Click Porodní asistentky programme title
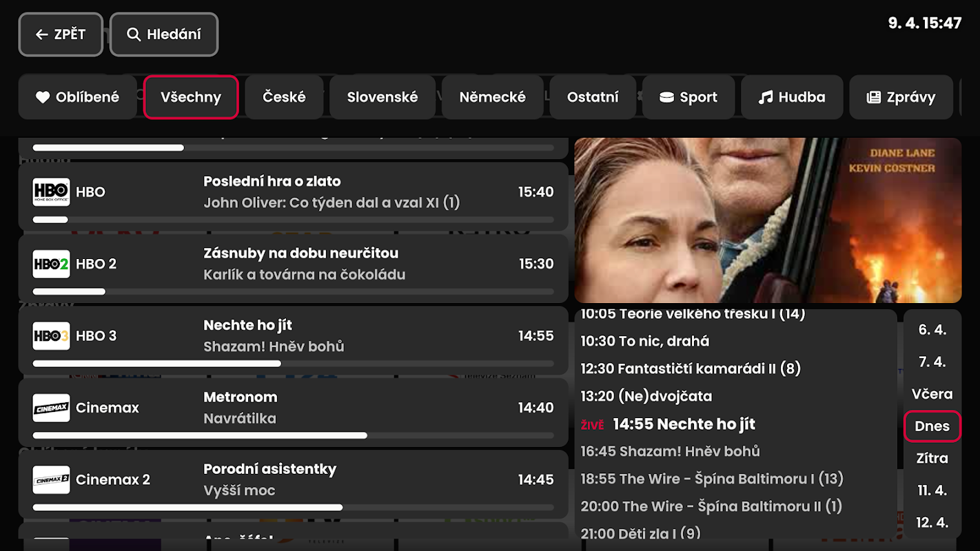980x551 pixels. 270,469
